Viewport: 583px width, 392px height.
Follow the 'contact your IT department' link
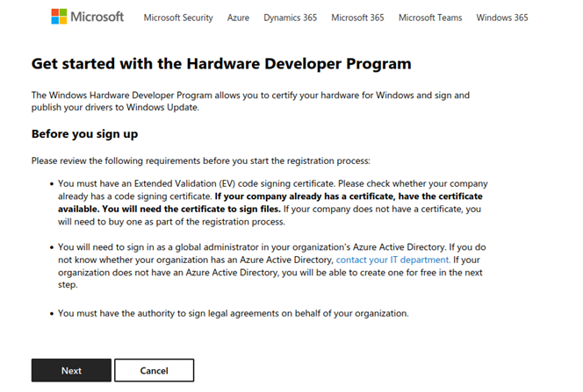pos(393,260)
